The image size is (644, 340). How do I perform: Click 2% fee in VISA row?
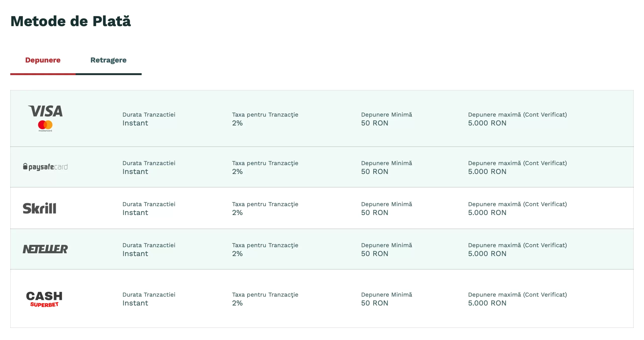(237, 123)
